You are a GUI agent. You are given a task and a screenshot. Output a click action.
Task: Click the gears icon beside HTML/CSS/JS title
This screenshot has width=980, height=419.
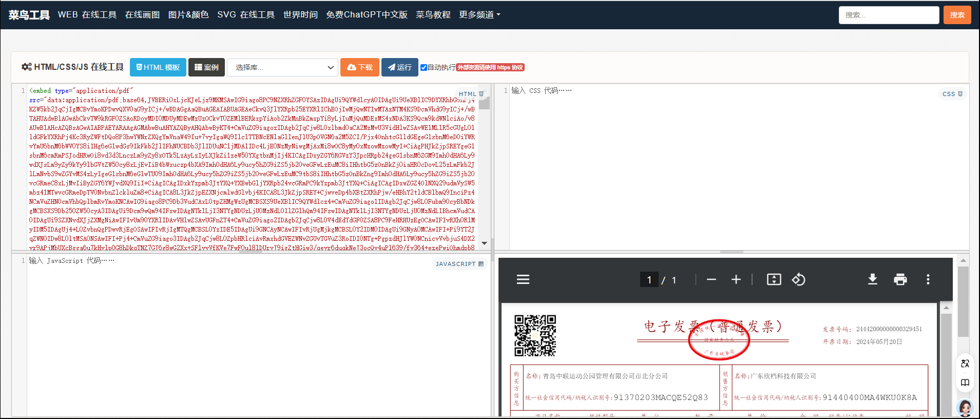point(27,67)
